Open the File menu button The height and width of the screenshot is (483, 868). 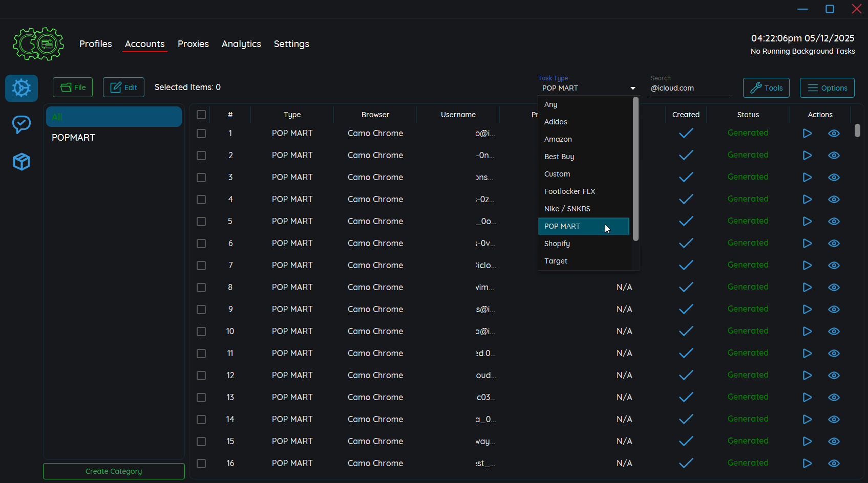point(73,87)
